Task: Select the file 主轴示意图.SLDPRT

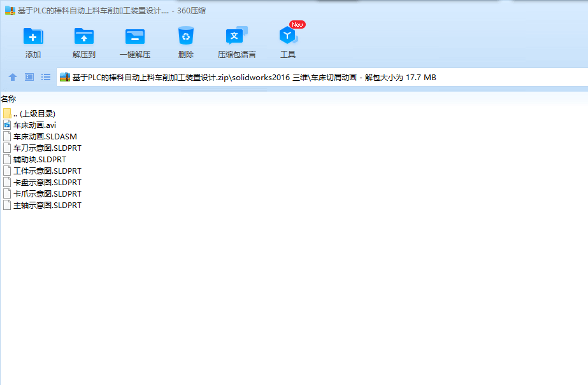Action: coord(47,206)
